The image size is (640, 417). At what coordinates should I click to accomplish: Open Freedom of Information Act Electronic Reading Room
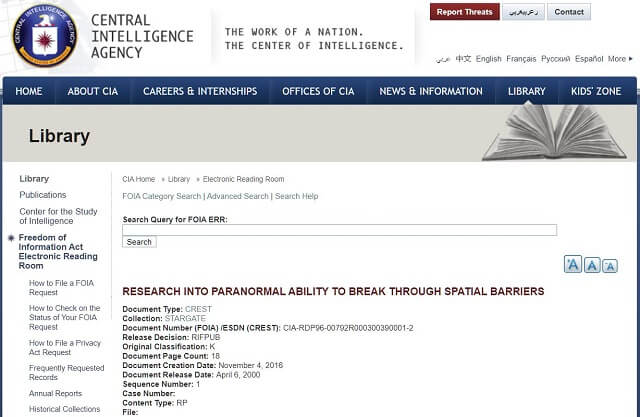(58, 251)
